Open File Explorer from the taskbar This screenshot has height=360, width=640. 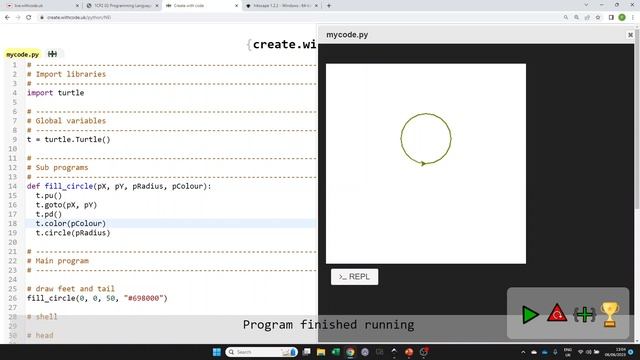point(321,352)
